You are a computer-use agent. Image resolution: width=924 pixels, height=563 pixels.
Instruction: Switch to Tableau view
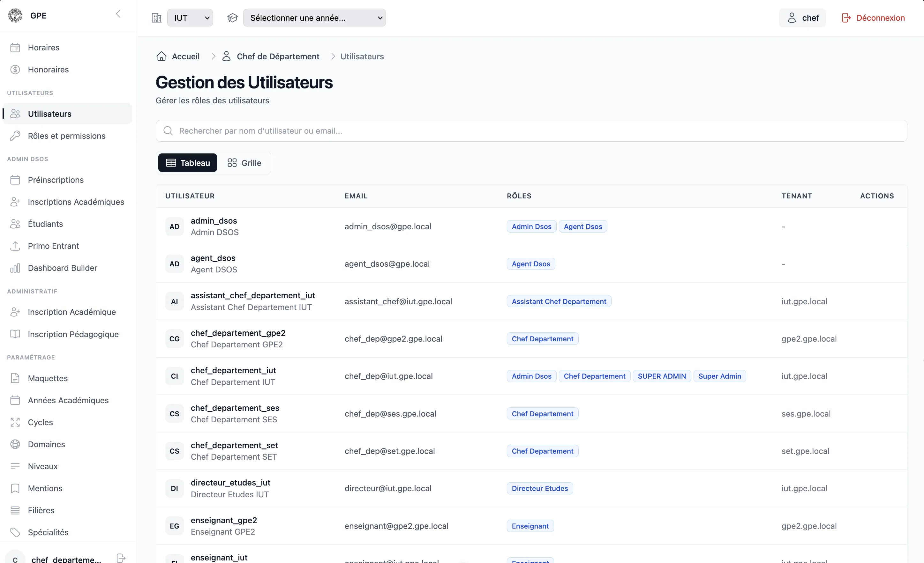[187, 163]
